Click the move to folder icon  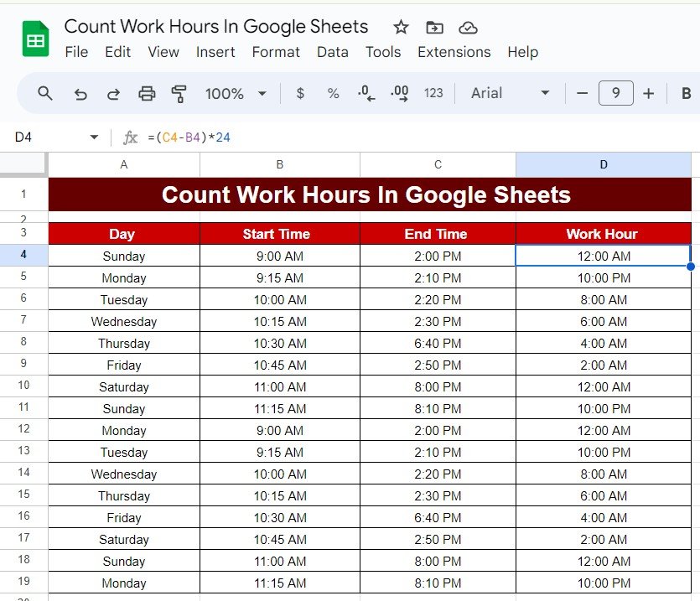click(434, 28)
